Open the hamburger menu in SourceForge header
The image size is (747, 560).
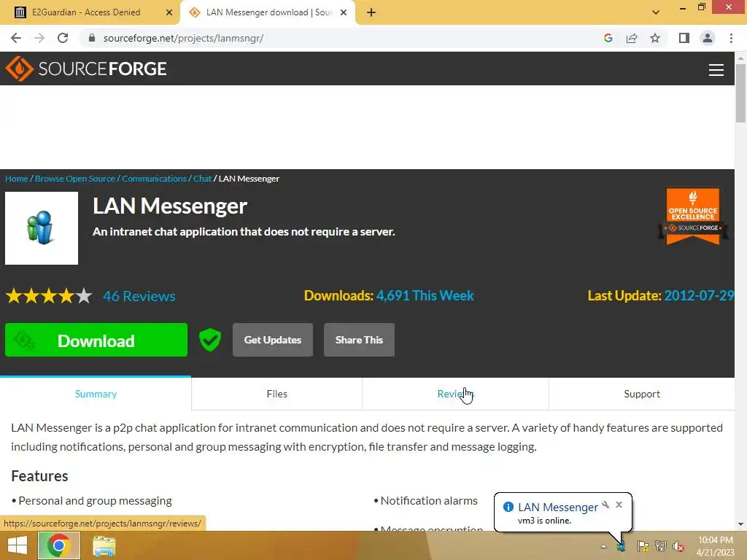pyautogui.click(x=716, y=70)
